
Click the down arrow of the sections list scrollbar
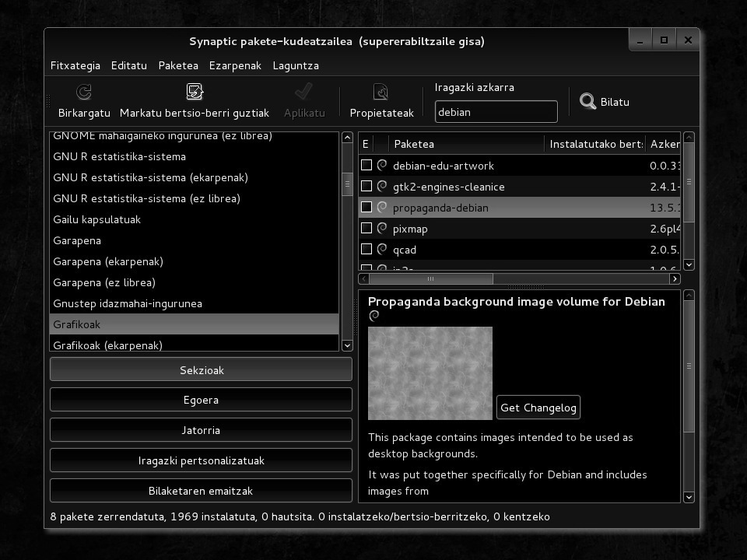[347, 345]
